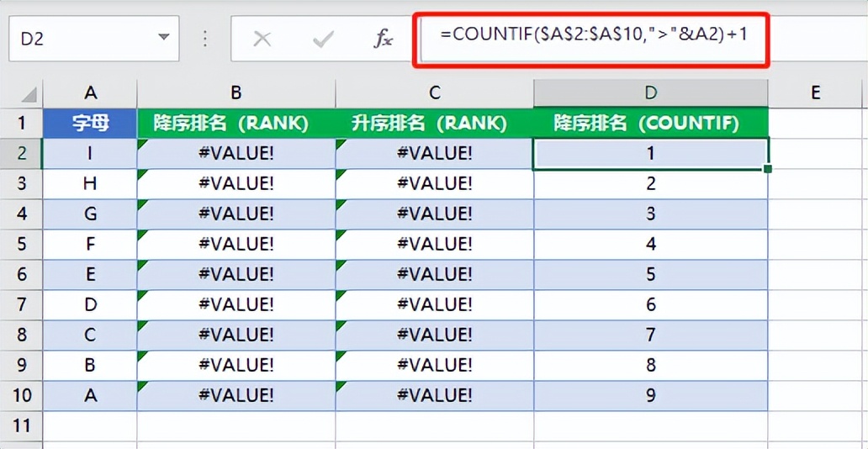
Task: Click the error indicator triangle in cell B2
Action: [x=141, y=144]
